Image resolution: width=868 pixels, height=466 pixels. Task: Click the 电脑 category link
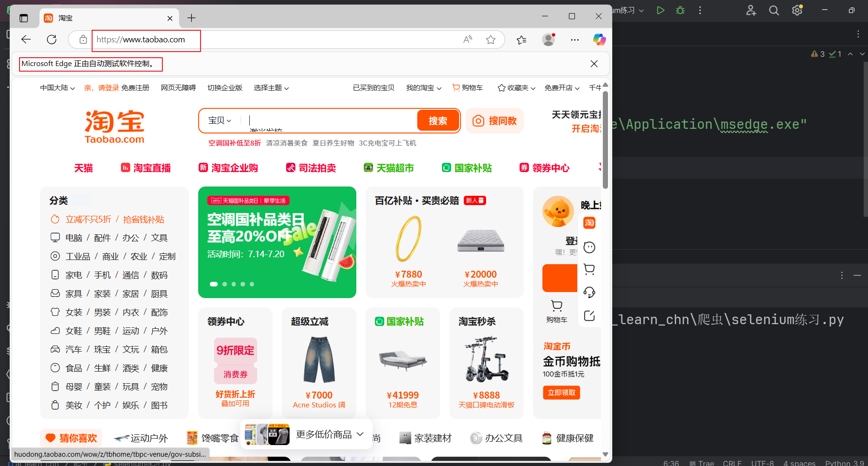pyautogui.click(x=74, y=238)
